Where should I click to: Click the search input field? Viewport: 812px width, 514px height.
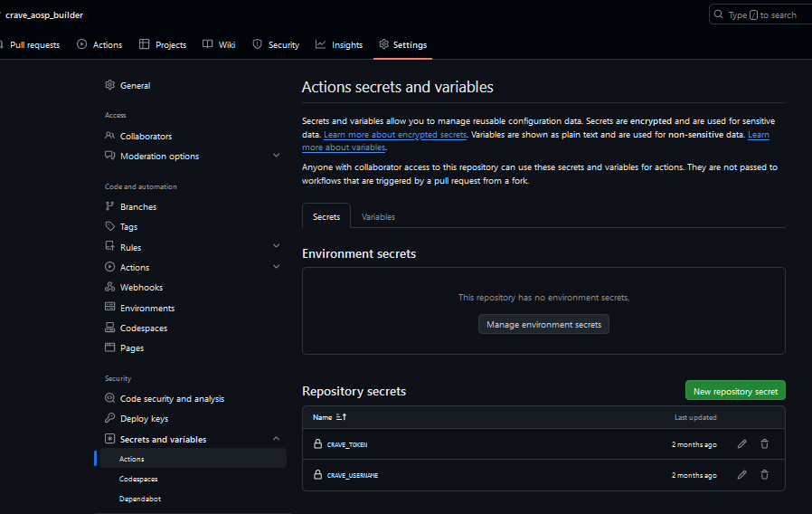760,14
